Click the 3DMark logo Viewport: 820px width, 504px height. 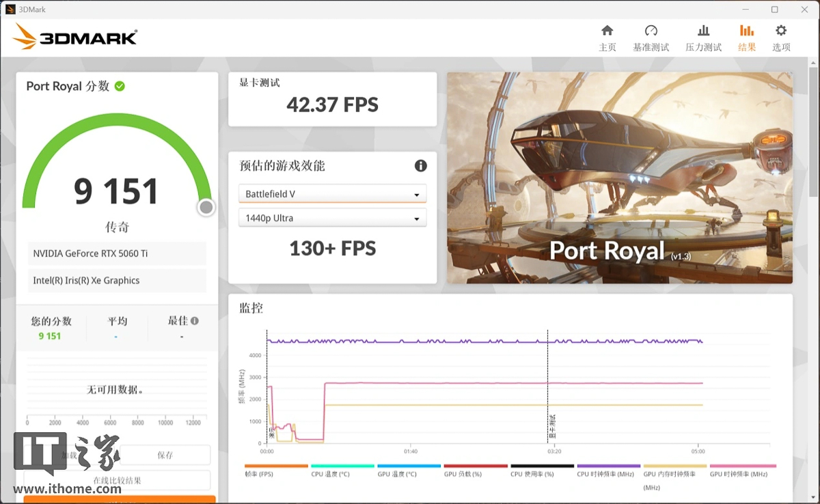(75, 38)
